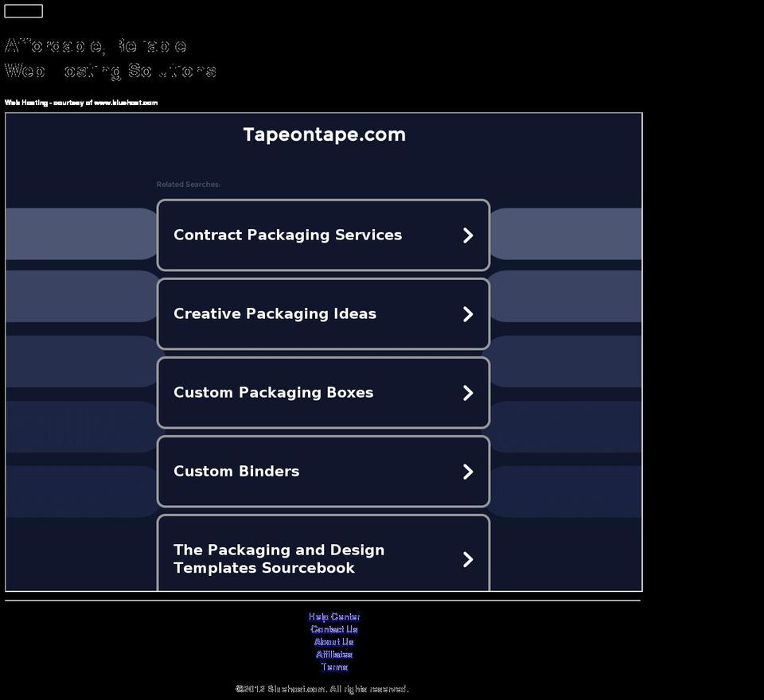Open the Creative Packaging Ideas search result
The height and width of the screenshot is (700, 764).
tap(323, 313)
